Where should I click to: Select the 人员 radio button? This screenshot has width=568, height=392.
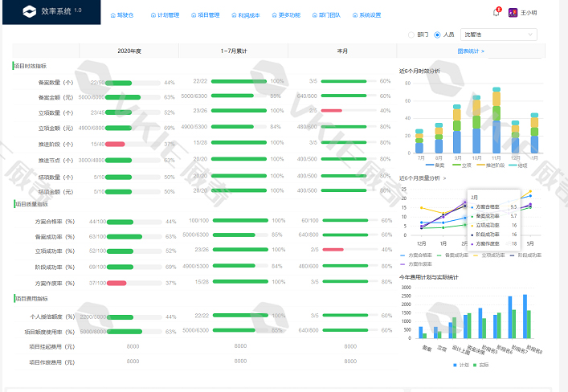[437, 35]
